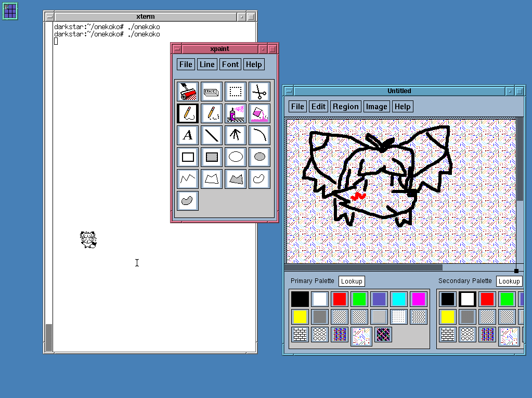Activate the Text tool
Viewport: 532px width, 398px height.
(x=188, y=135)
